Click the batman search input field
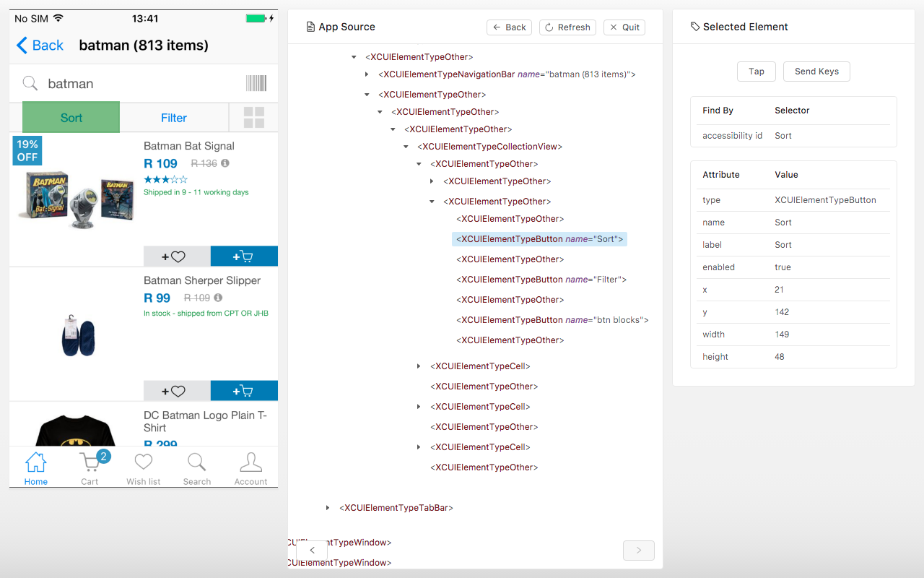Screen dimensions: 924x578 pos(143,84)
